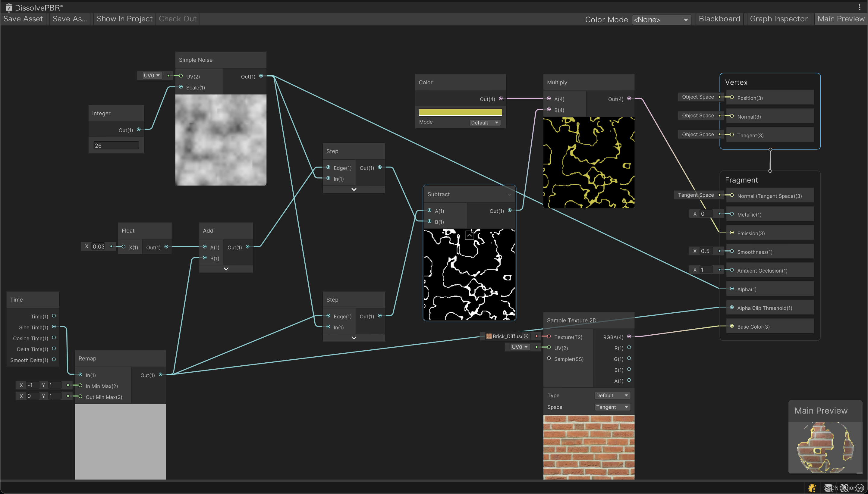This screenshot has height=494, width=868.
Task: Click Show In Project button
Action: [x=124, y=19]
